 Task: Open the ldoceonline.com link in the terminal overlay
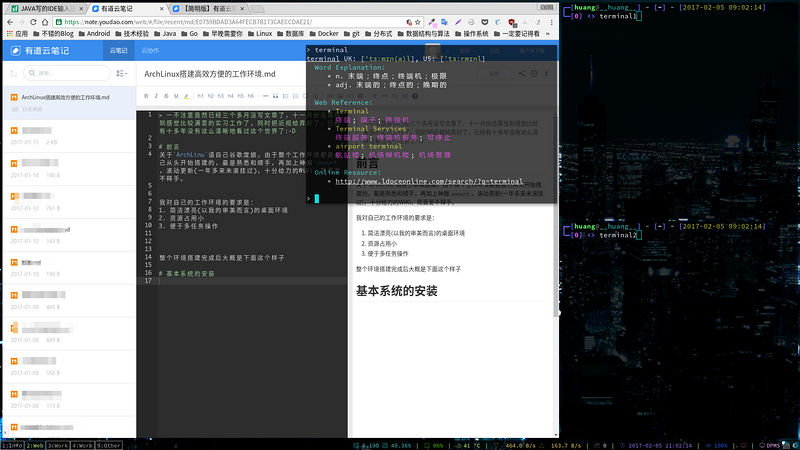coord(429,181)
